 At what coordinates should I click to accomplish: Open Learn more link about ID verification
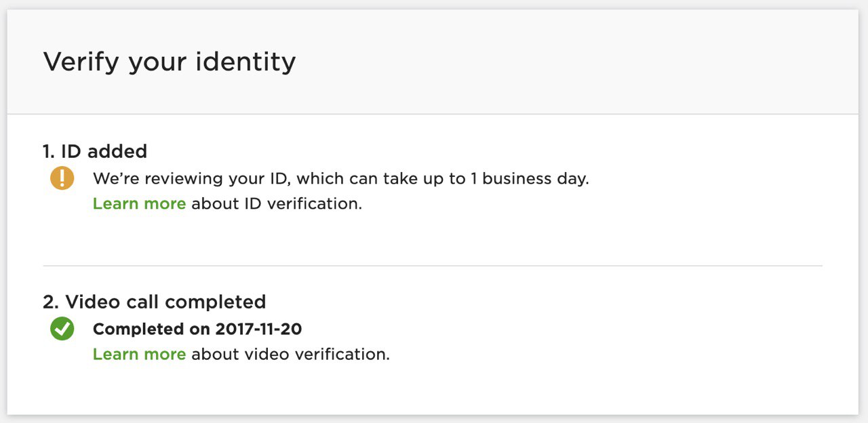(139, 204)
